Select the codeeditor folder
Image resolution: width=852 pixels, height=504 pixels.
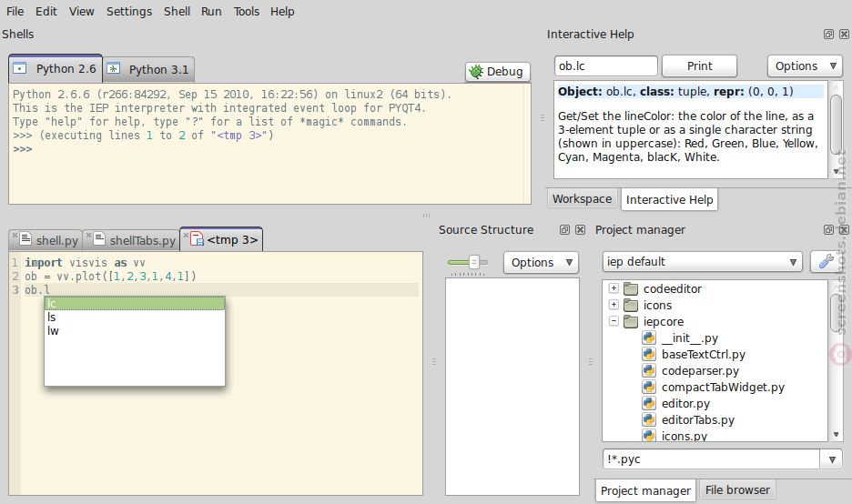[672, 289]
